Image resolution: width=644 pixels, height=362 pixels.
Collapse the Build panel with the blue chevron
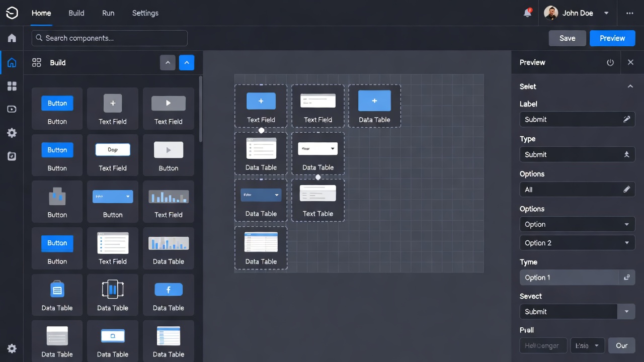(187, 62)
